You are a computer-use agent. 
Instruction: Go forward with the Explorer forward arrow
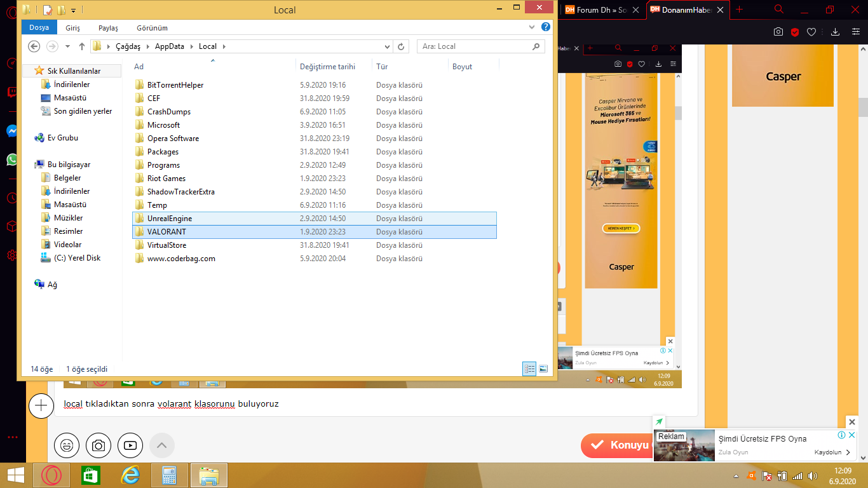pyautogui.click(x=52, y=46)
